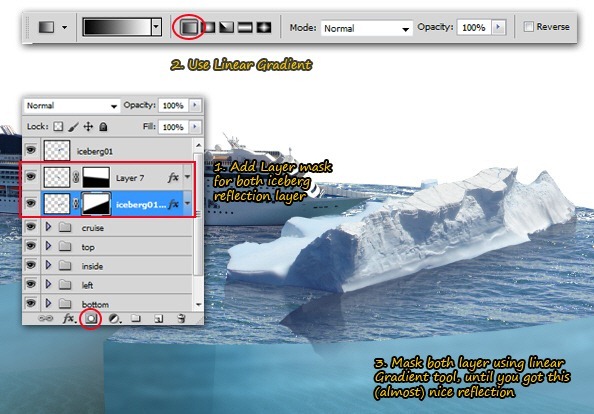The width and height of the screenshot is (594, 414).
Task: Toggle lock transparent pixels
Action: 58,127
